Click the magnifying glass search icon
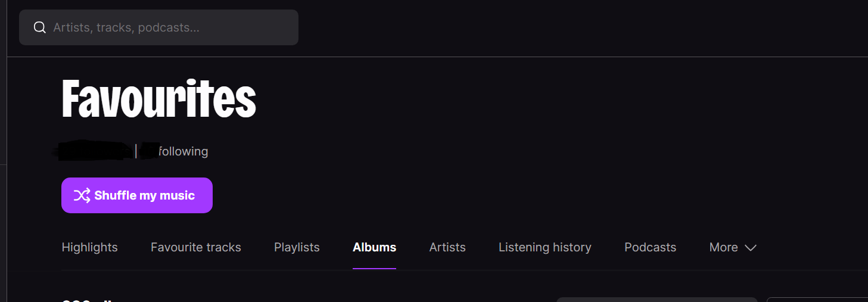This screenshot has height=302, width=868. pos(40,27)
